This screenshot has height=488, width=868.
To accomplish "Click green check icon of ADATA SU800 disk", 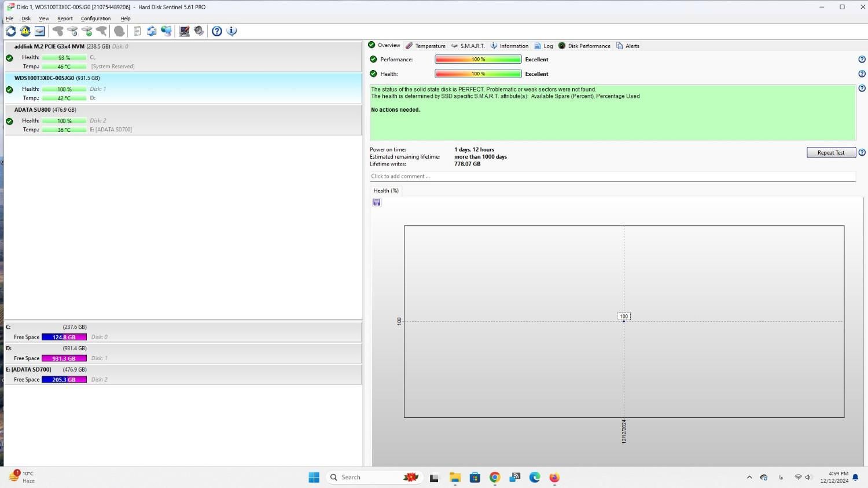I will (9, 122).
